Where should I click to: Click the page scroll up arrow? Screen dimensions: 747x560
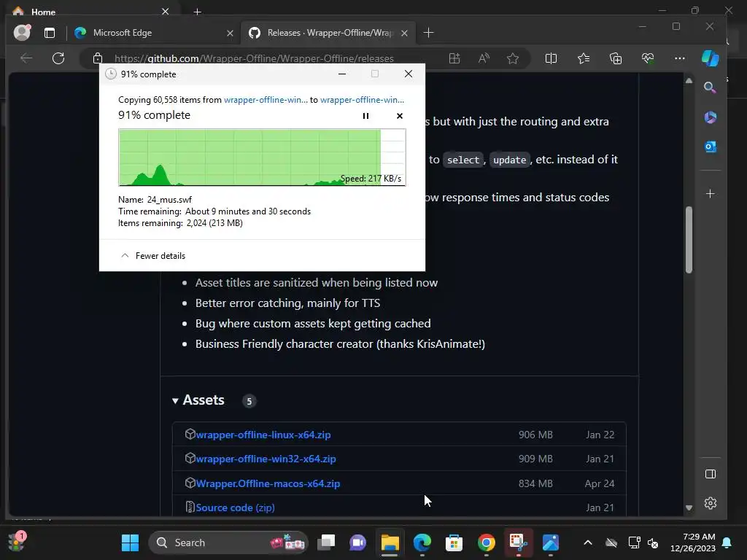tap(689, 80)
